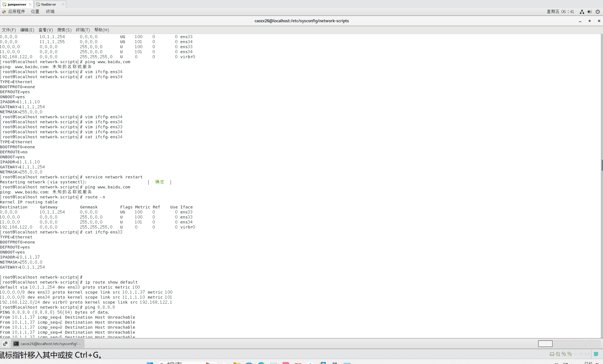
Task: Open the GNOME network status icon
Action: pos(582,12)
